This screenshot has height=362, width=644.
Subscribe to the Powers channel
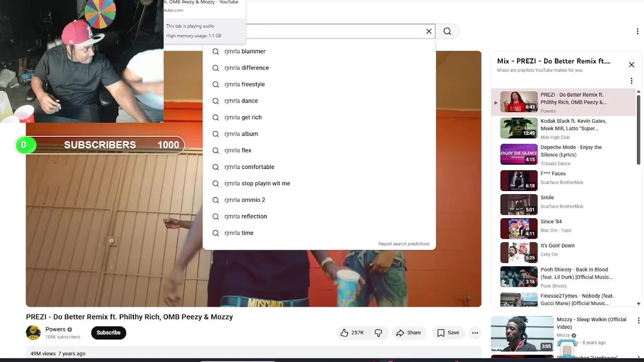pos(108,333)
